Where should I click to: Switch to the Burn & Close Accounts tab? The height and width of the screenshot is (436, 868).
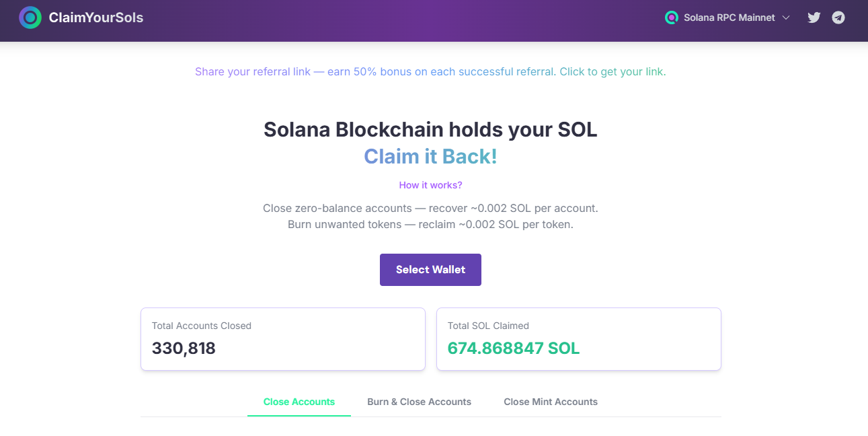pos(419,402)
